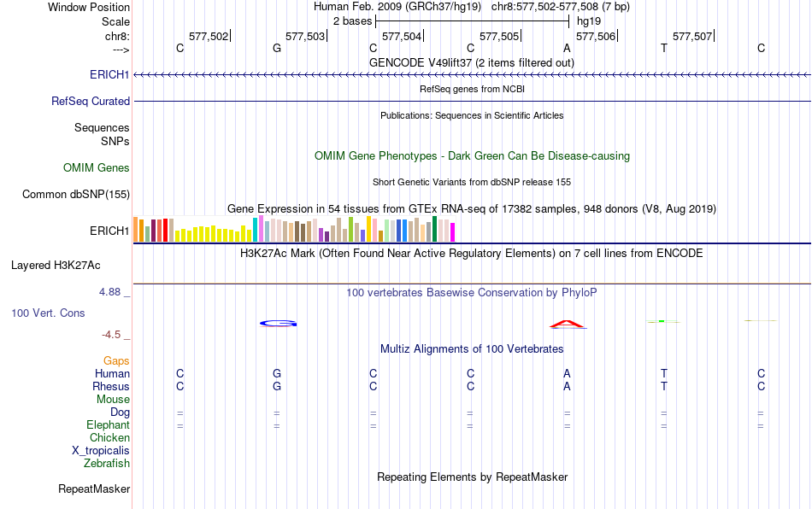Screen dimensions: 812x509
Task: Click the 577,504 position label
Action: tap(402, 36)
